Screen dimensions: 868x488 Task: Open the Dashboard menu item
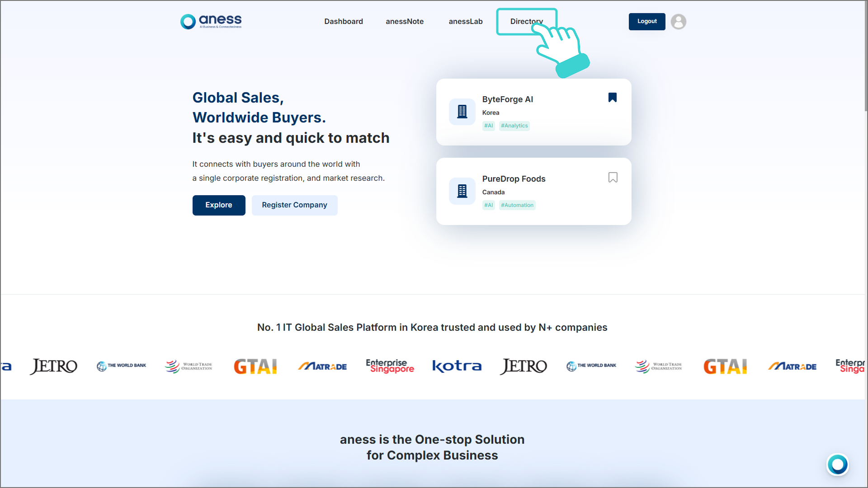(x=343, y=22)
